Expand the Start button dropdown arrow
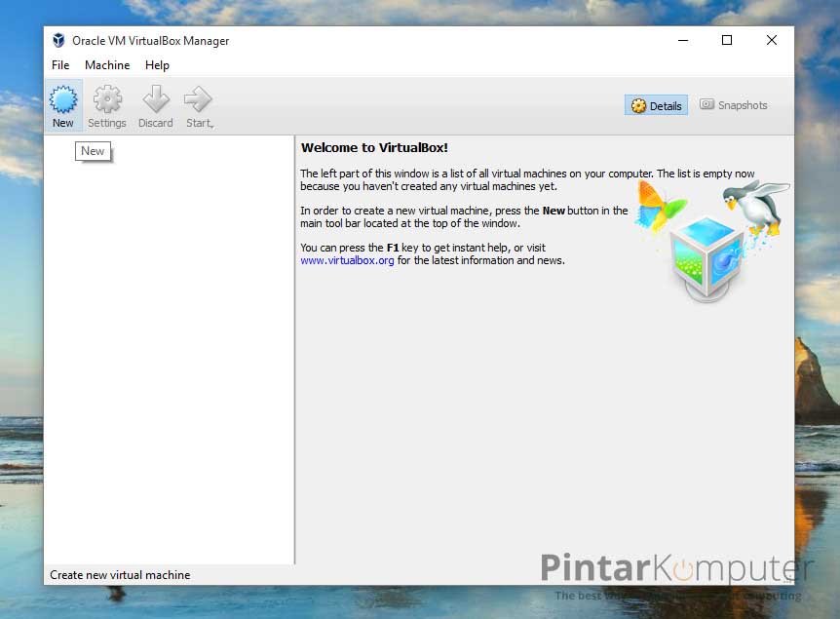Screen dimensions: 840x619 coord(212,126)
